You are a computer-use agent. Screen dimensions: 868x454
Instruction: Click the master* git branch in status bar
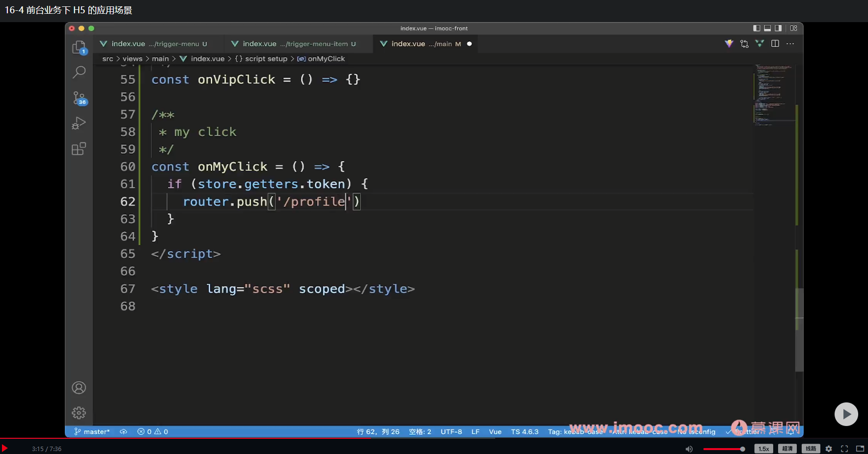pos(92,431)
